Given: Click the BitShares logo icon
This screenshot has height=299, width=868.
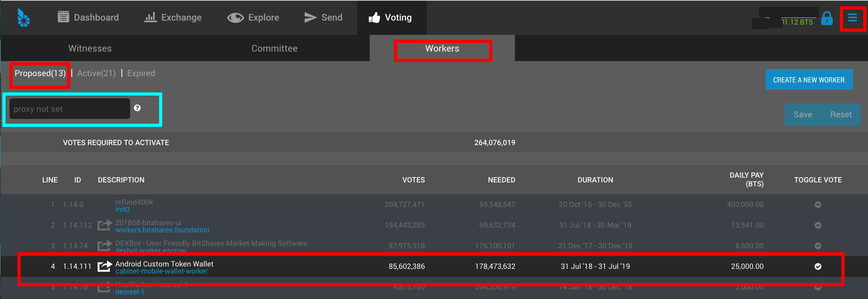Looking at the screenshot, I should (23, 17).
